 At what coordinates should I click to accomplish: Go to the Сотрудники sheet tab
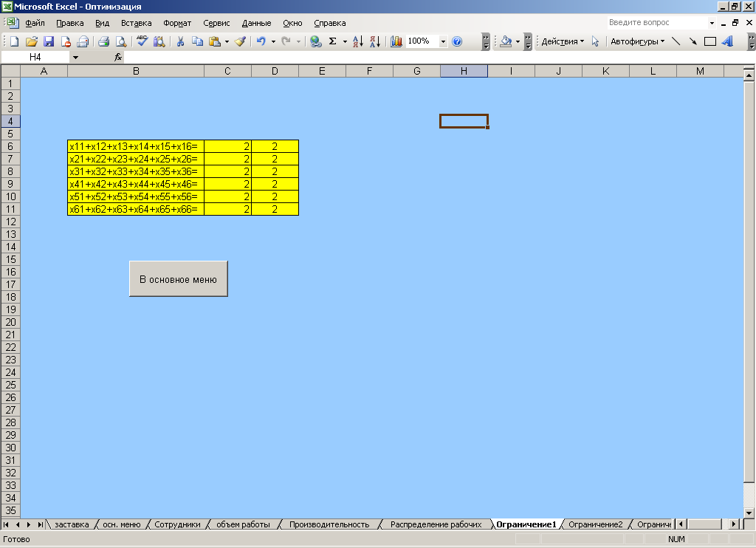(x=177, y=524)
